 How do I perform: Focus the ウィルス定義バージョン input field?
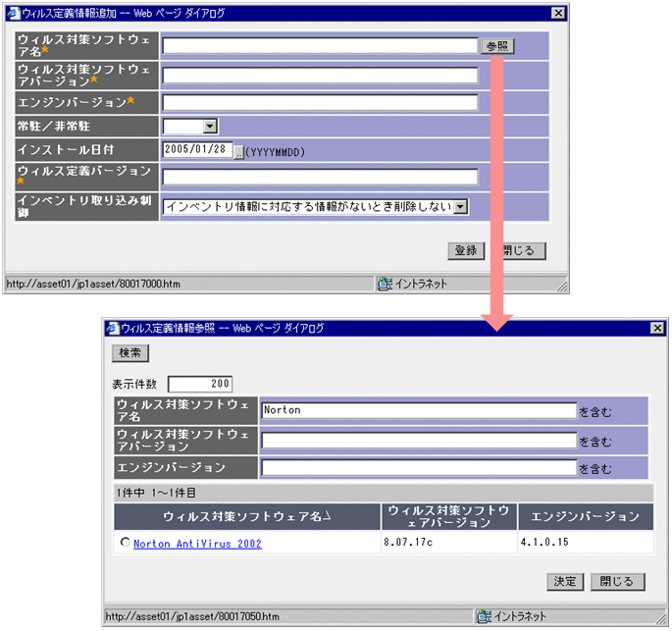[320, 177]
